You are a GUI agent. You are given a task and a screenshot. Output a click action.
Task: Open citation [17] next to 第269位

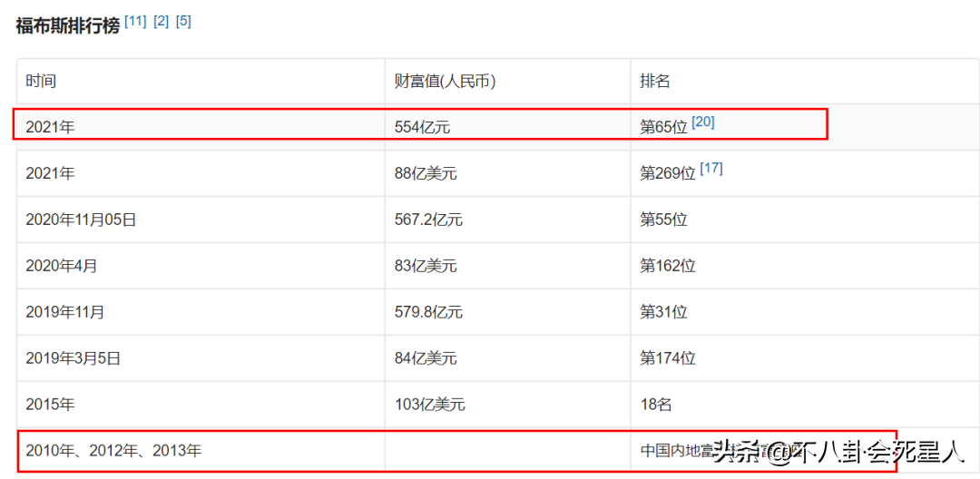tap(711, 168)
